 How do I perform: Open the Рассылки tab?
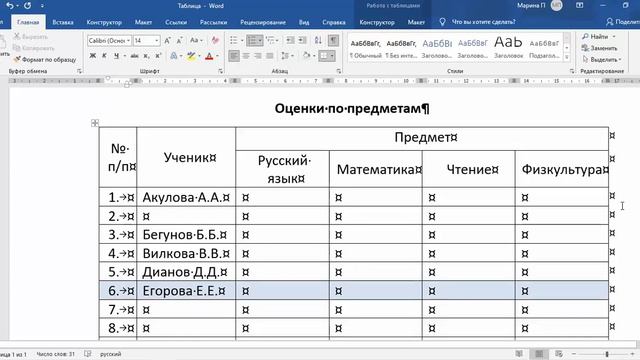(x=213, y=22)
